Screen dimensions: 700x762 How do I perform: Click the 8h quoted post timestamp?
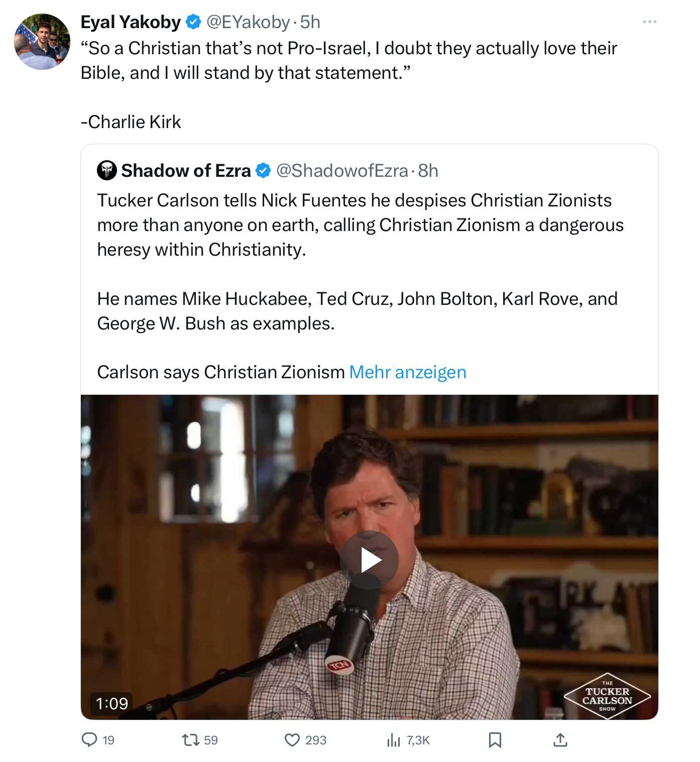[x=428, y=171]
